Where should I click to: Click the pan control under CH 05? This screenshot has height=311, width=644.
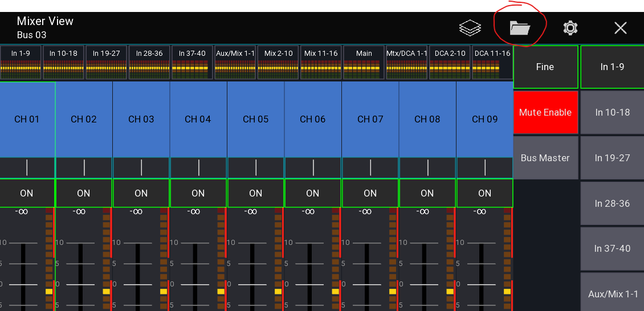click(256, 168)
